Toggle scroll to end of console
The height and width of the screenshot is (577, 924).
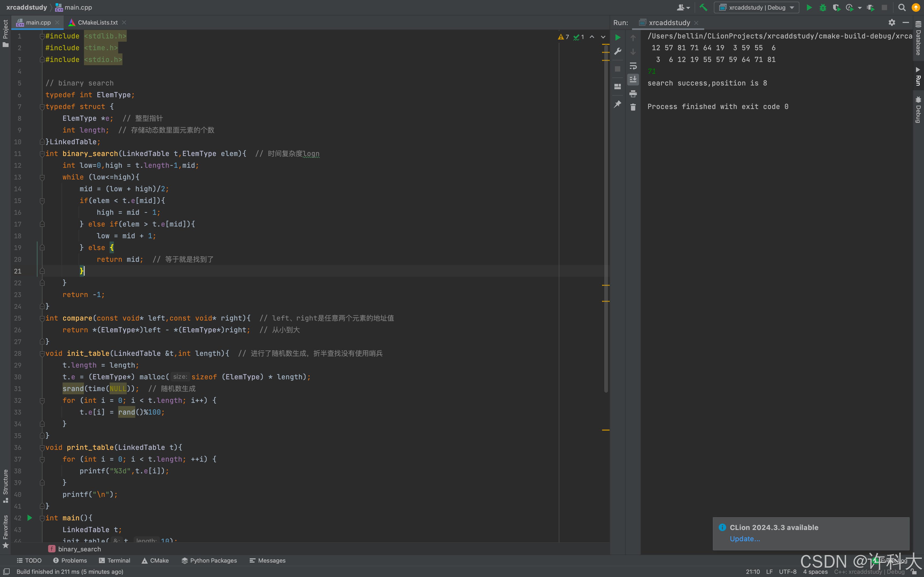[633, 79]
